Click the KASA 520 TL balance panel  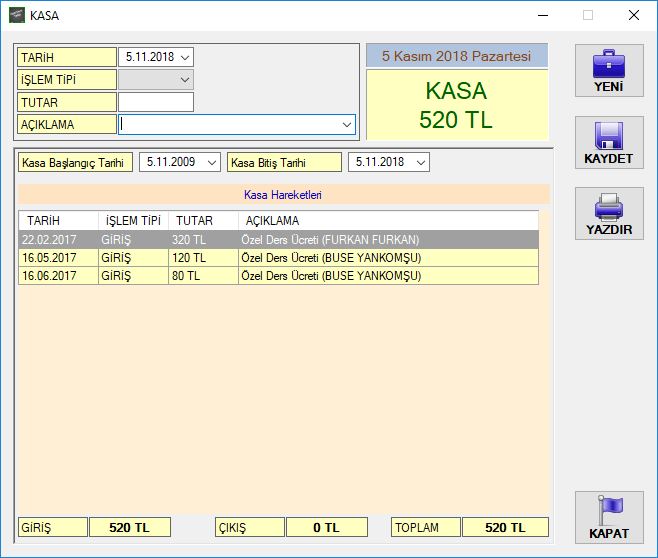click(457, 105)
